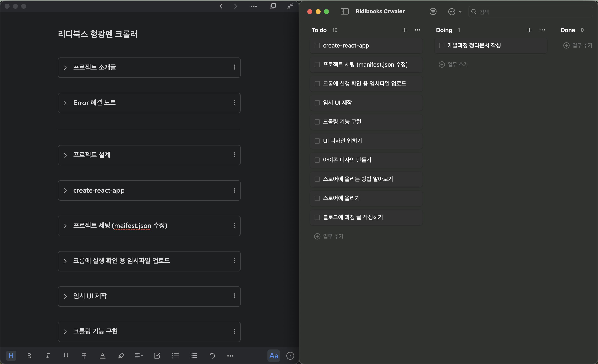Open the To do column options menu
The width and height of the screenshot is (598, 364).
click(x=417, y=30)
